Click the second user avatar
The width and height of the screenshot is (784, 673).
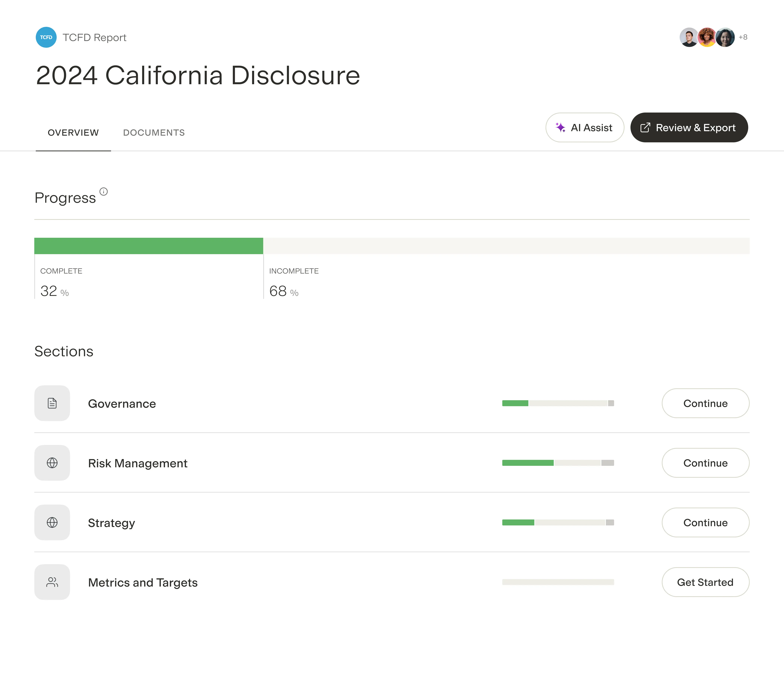click(x=707, y=37)
